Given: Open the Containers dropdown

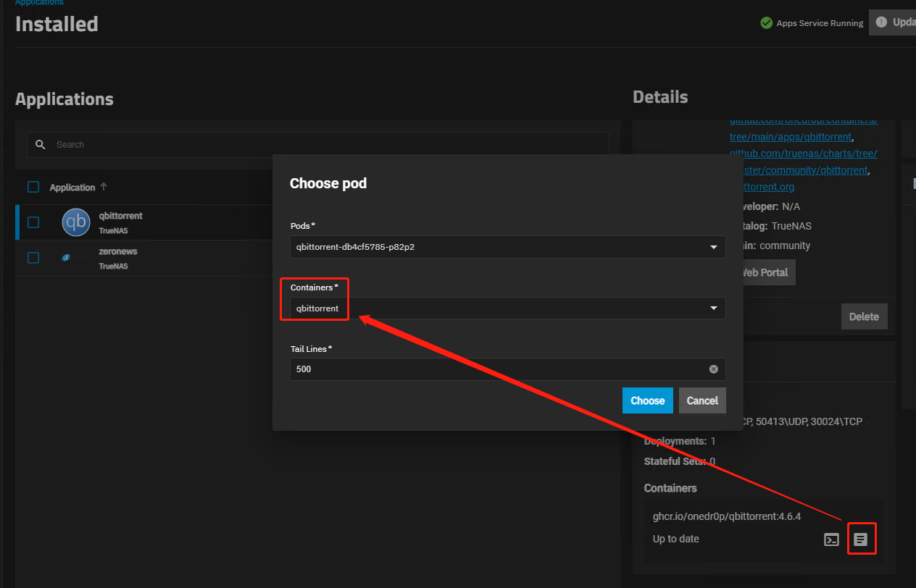Looking at the screenshot, I should (507, 308).
